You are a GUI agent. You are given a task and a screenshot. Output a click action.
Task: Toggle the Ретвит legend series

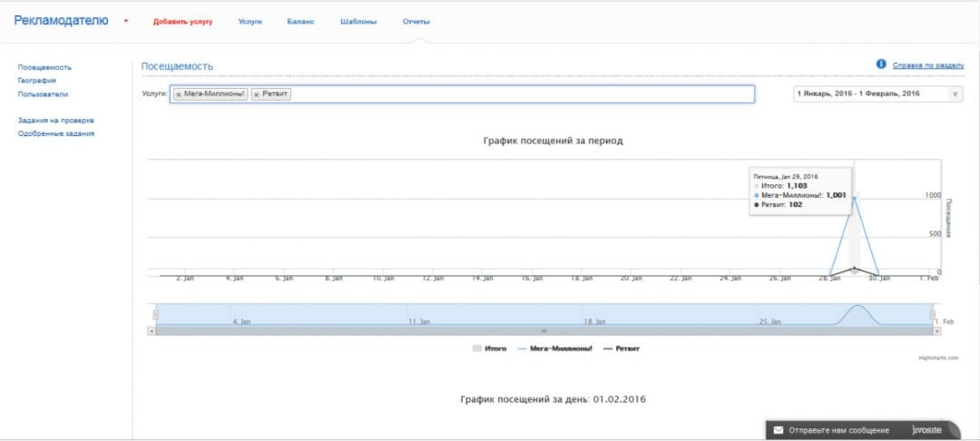(622, 348)
